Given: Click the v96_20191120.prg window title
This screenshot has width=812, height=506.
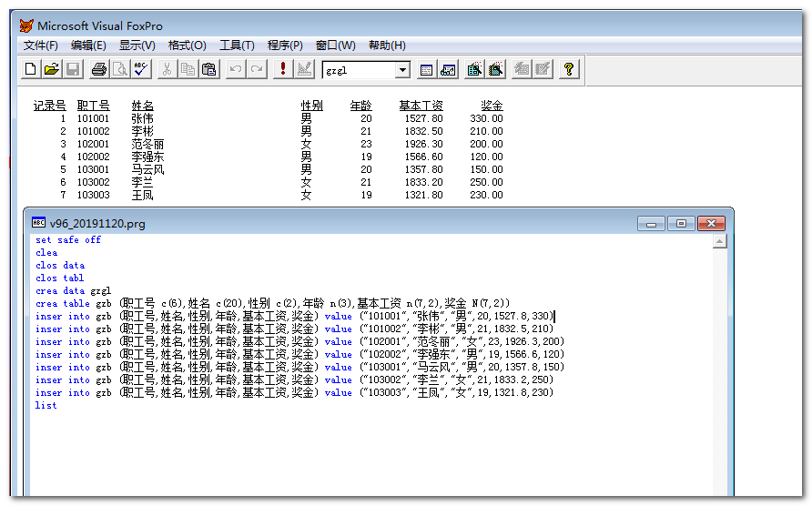Looking at the screenshot, I should 97,224.
